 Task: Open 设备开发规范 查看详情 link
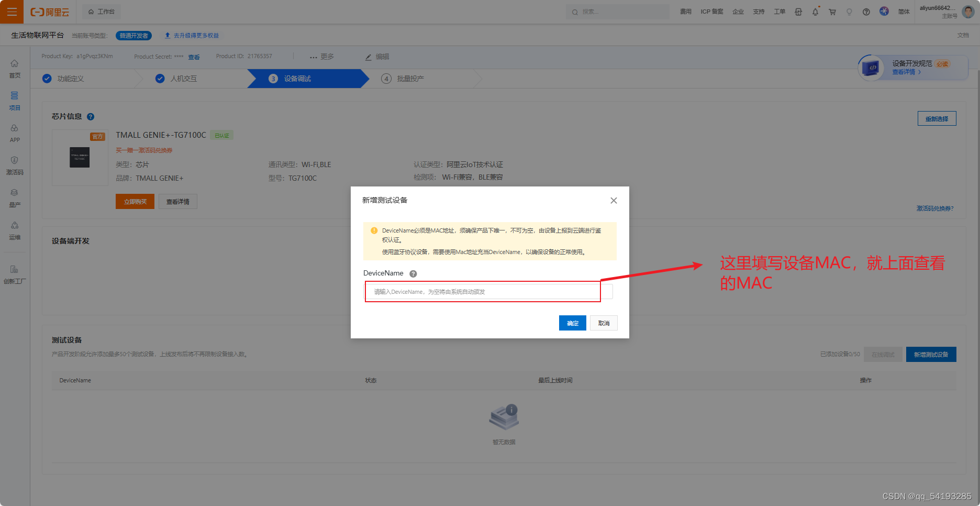(906, 72)
